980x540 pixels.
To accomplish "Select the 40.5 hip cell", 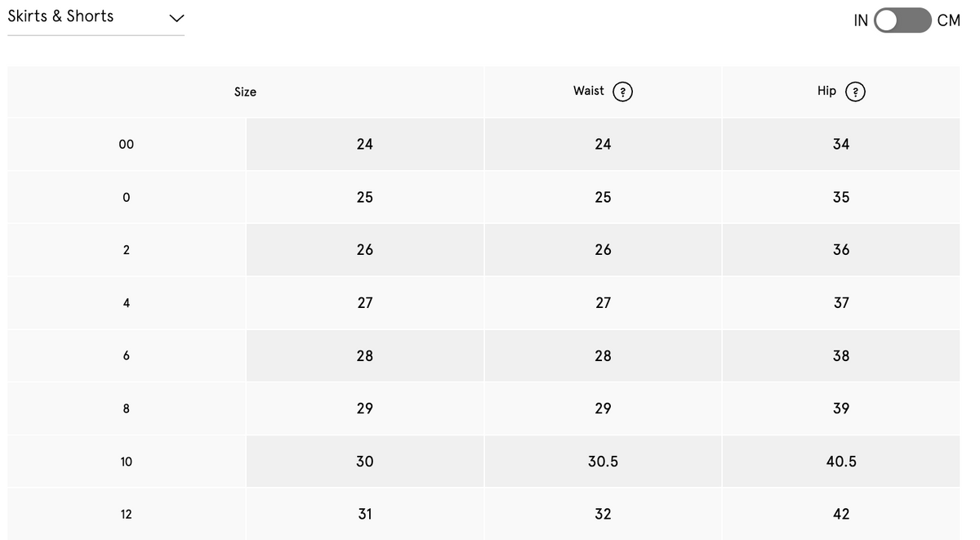I will click(x=841, y=462).
